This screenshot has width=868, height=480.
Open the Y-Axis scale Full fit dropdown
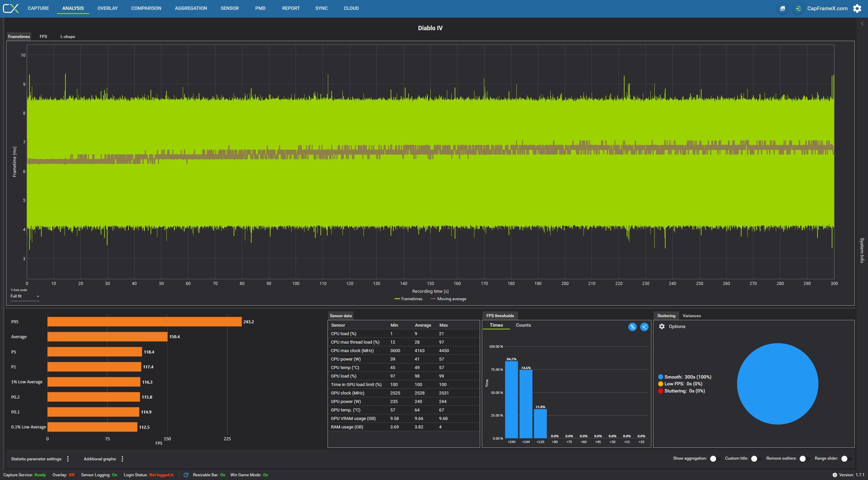click(25, 296)
